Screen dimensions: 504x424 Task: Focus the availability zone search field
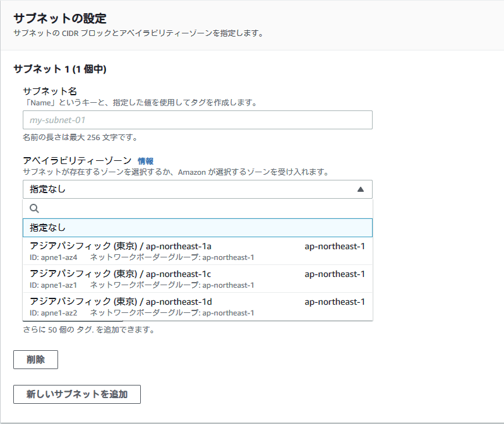pos(197,208)
